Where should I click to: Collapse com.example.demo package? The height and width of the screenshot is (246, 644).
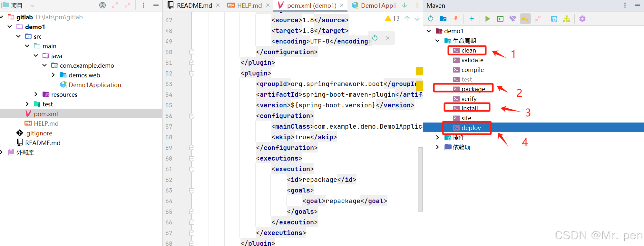44,65
